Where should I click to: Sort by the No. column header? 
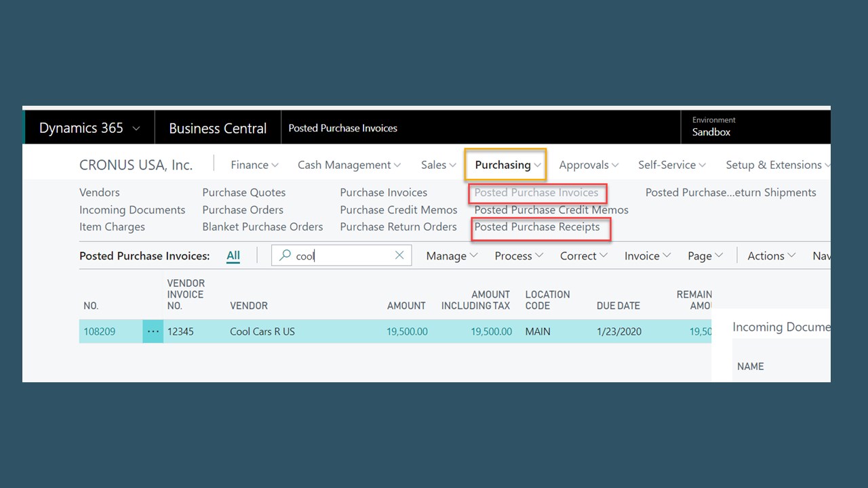[x=91, y=306]
